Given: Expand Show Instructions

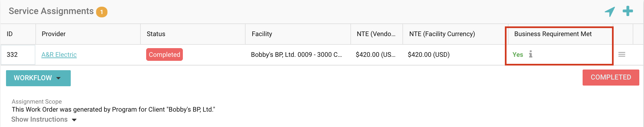Looking at the screenshot, I should coord(44,120).
